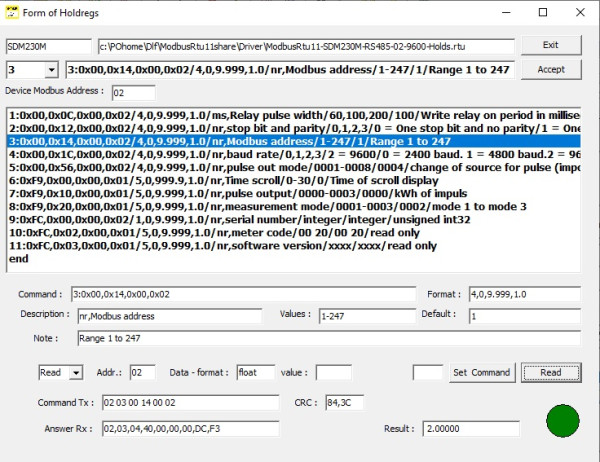The height and width of the screenshot is (462, 600).
Task: Click the driver file path field
Action: click(306, 47)
